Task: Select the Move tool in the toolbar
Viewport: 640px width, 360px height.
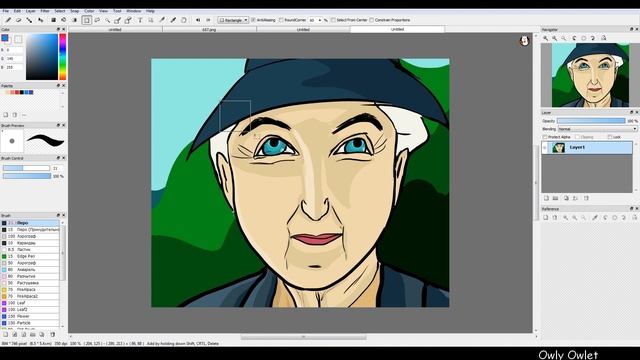Action: click(x=40, y=20)
